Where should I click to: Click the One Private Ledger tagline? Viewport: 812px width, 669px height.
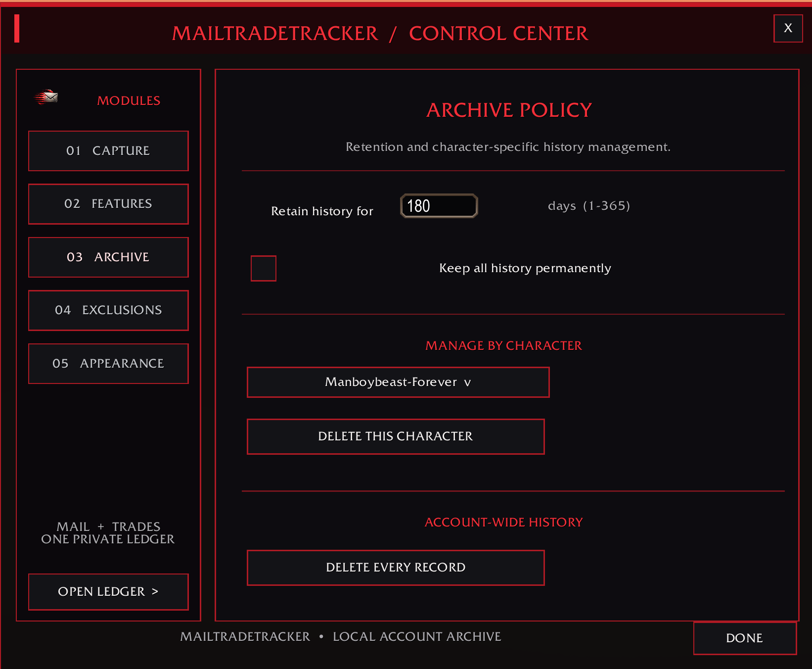point(108,539)
